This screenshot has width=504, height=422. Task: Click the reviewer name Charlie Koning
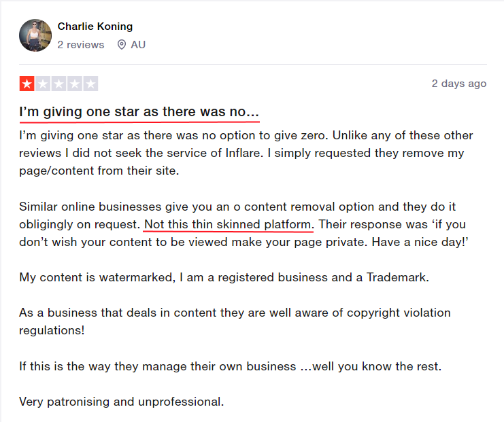[x=95, y=27]
